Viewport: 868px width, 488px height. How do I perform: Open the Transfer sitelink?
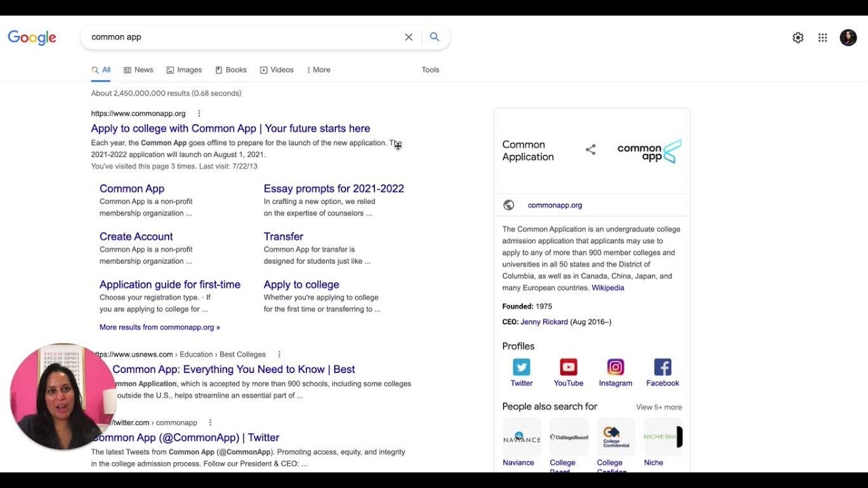283,237
